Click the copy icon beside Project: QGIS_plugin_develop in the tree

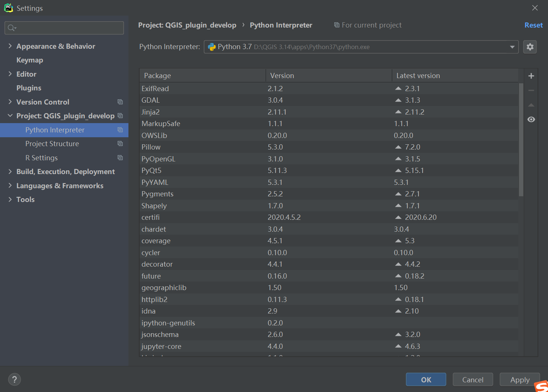pyautogui.click(x=120, y=116)
